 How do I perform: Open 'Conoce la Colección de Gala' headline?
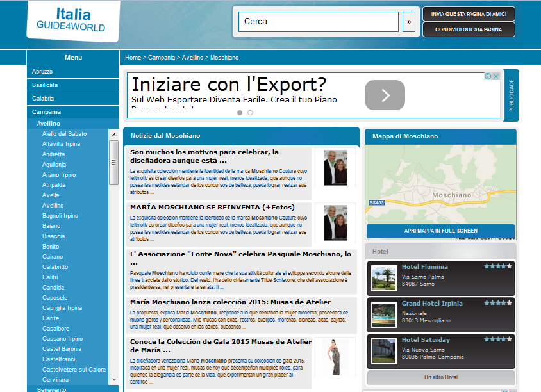coord(221,346)
